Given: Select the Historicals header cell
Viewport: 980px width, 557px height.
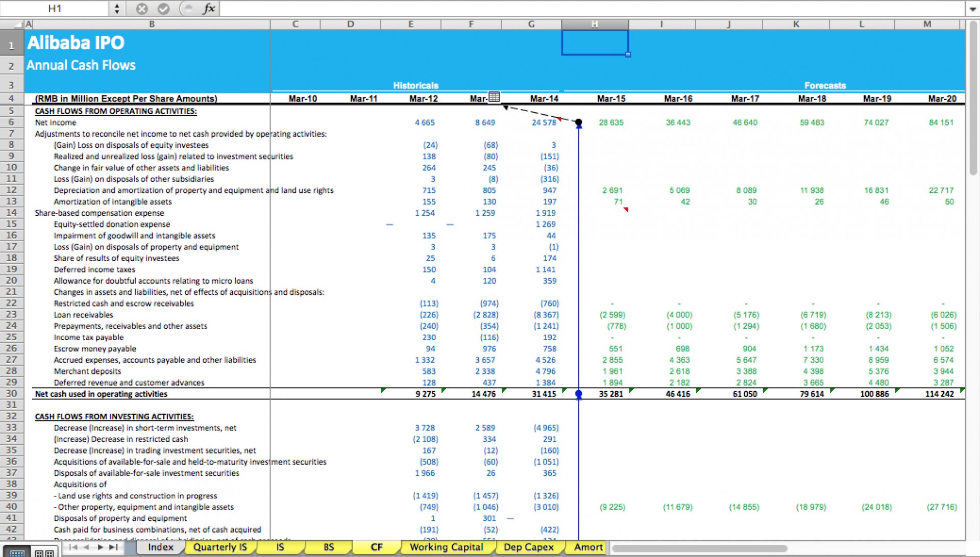Looking at the screenshot, I should coord(415,85).
